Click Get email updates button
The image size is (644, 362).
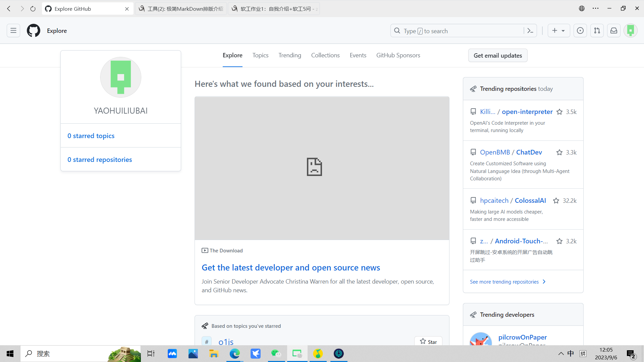coord(497,56)
